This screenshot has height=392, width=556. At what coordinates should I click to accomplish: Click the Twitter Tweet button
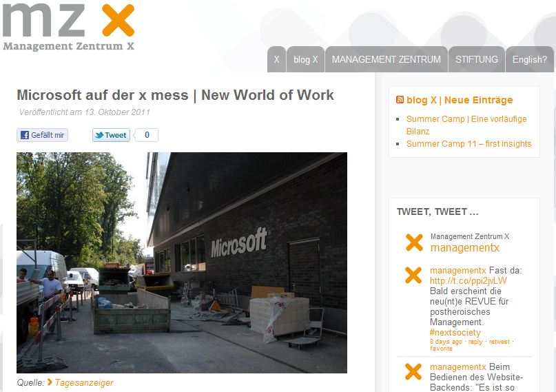point(112,135)
